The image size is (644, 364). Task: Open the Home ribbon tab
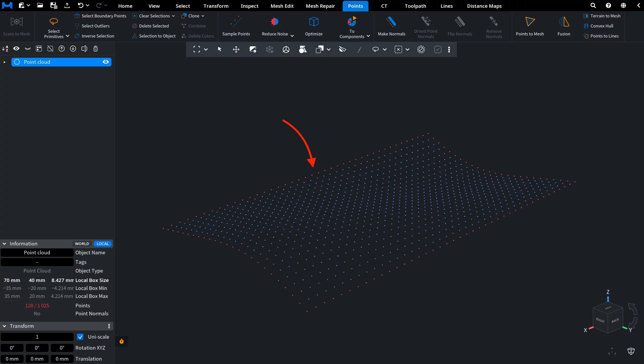125,6
